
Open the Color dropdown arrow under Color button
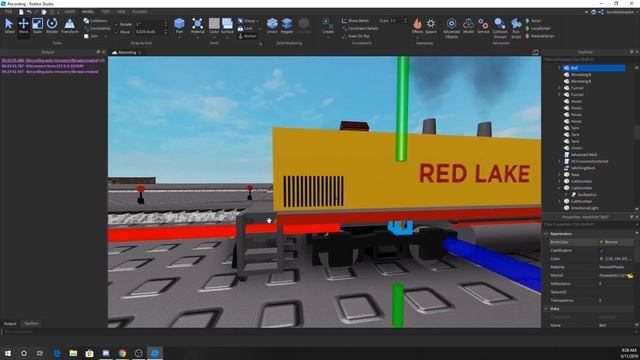(214, 38)
